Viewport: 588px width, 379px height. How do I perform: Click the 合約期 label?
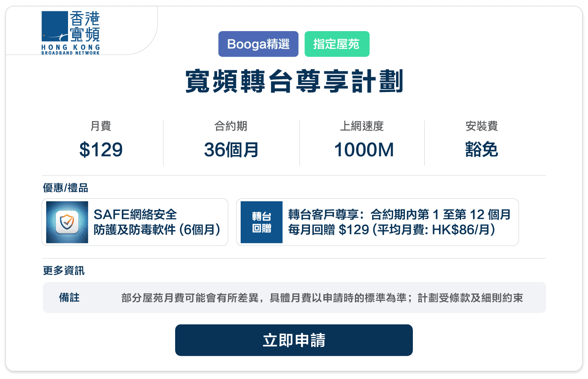(x=231, y=126)
